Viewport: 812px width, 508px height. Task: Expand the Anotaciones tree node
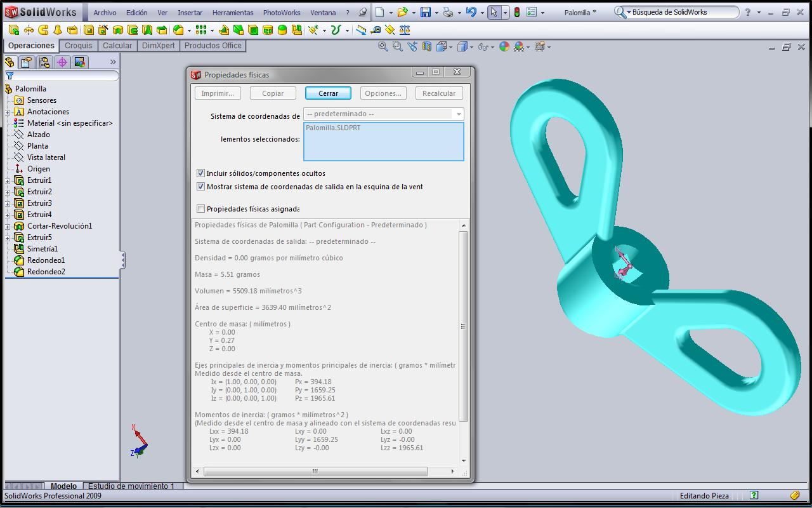click(8, 112)
